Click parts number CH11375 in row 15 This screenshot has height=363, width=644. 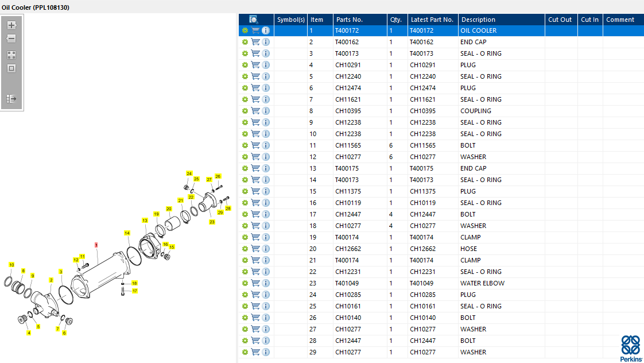[x=348, y=192]
